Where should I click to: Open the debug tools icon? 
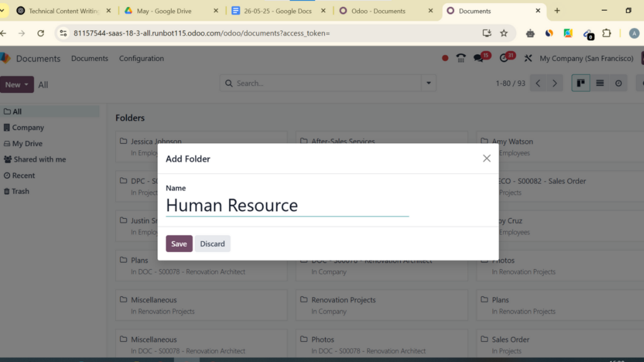coord(528,58)
